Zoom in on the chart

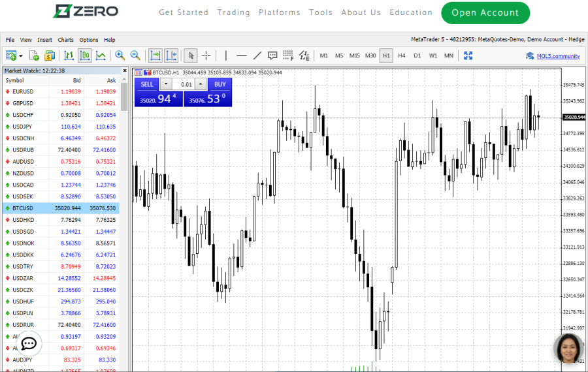pos(120,56)
